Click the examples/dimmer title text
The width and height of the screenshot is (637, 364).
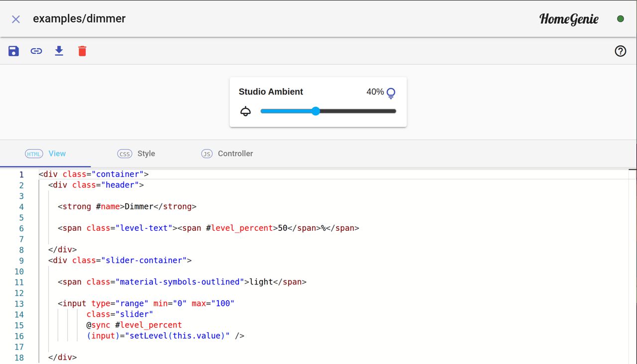tap(79, 19)
